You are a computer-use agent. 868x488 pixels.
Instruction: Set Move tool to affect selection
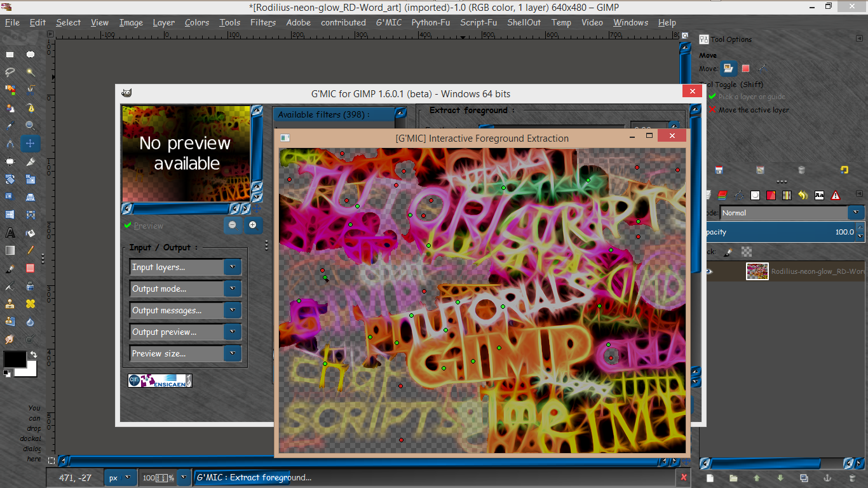[746, 69]
